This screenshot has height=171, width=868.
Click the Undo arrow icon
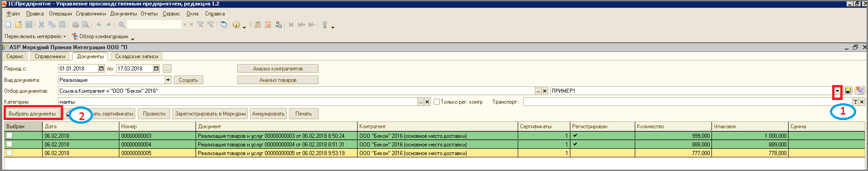98,25
